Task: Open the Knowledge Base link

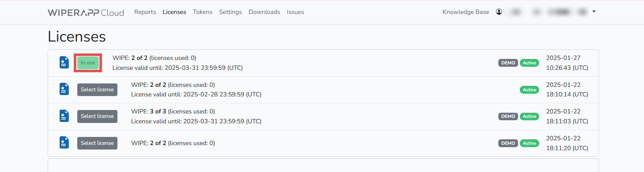Action: 466,12
